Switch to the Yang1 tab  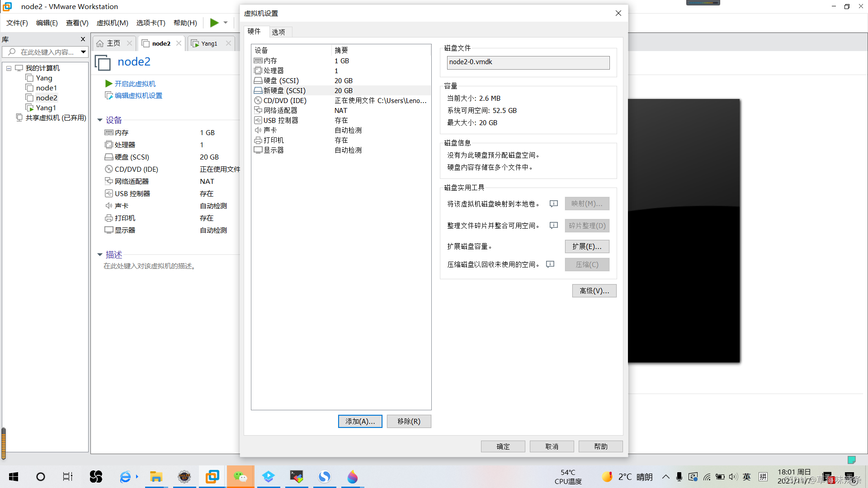(209, 43)
